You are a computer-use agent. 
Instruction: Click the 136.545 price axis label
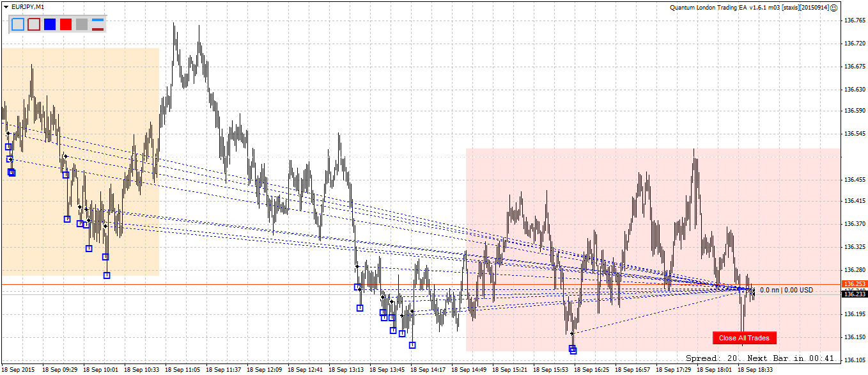click(855, 134)
